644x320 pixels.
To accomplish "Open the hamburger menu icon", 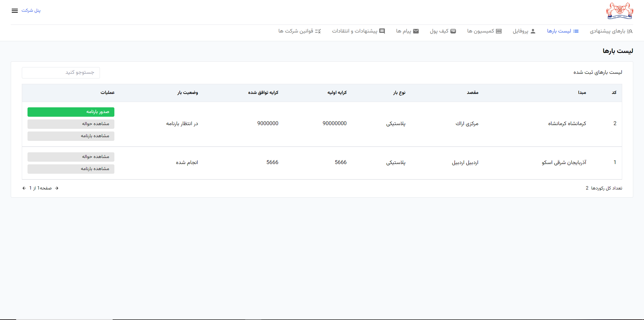I will tap(15, 11).
